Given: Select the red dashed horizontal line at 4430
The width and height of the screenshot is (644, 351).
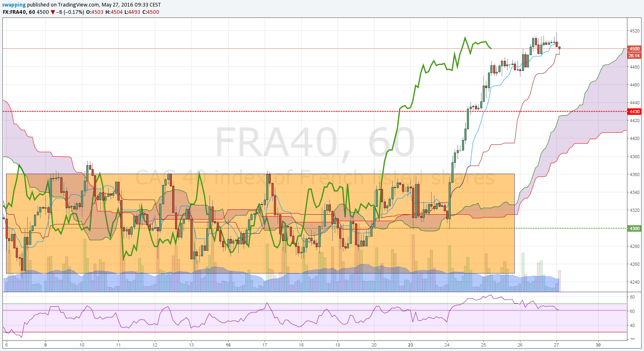Looking at the screenshot, I should coord(315,111).
